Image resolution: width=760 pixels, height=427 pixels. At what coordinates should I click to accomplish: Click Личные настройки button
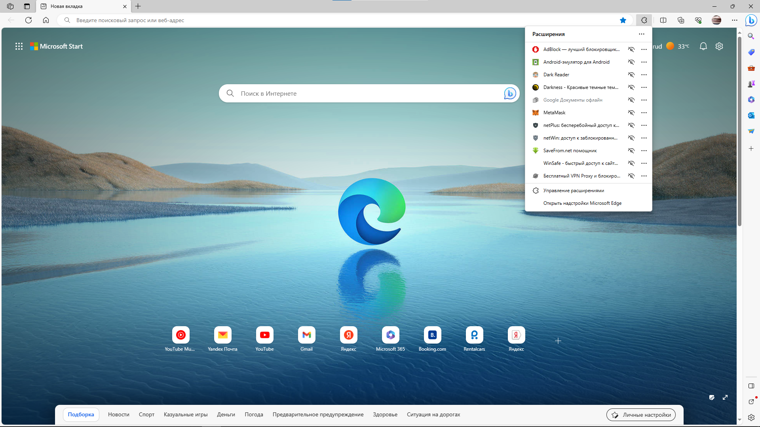pyautogui.click(x=641, y=415)
